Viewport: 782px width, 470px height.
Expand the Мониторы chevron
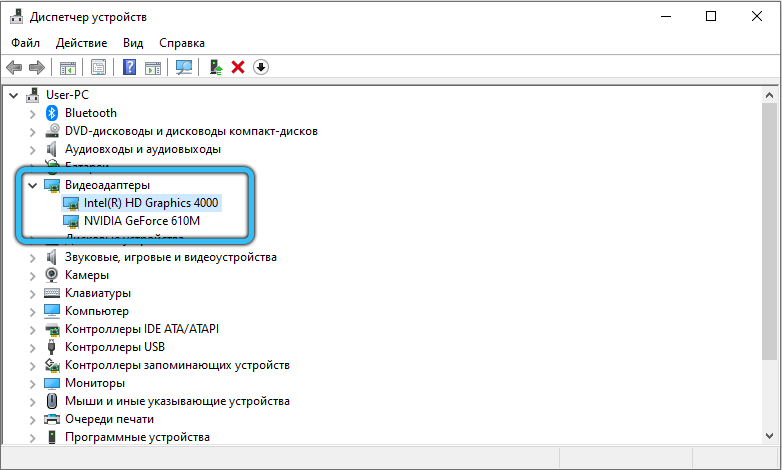pos(32,383)
